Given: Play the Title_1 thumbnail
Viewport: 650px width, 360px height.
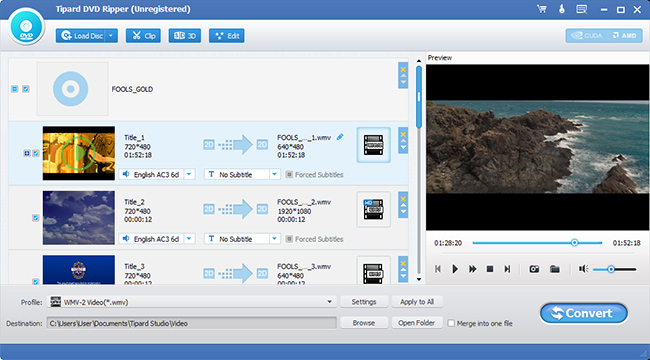Looking at the screenshot, I should (79, 153).
